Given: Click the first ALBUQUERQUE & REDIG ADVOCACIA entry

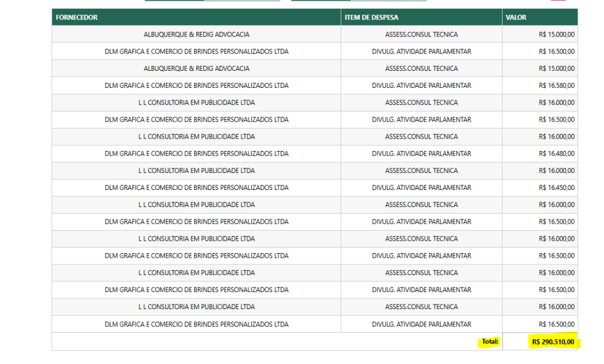Looking at the screenshot, I should (x=196, y=35).
